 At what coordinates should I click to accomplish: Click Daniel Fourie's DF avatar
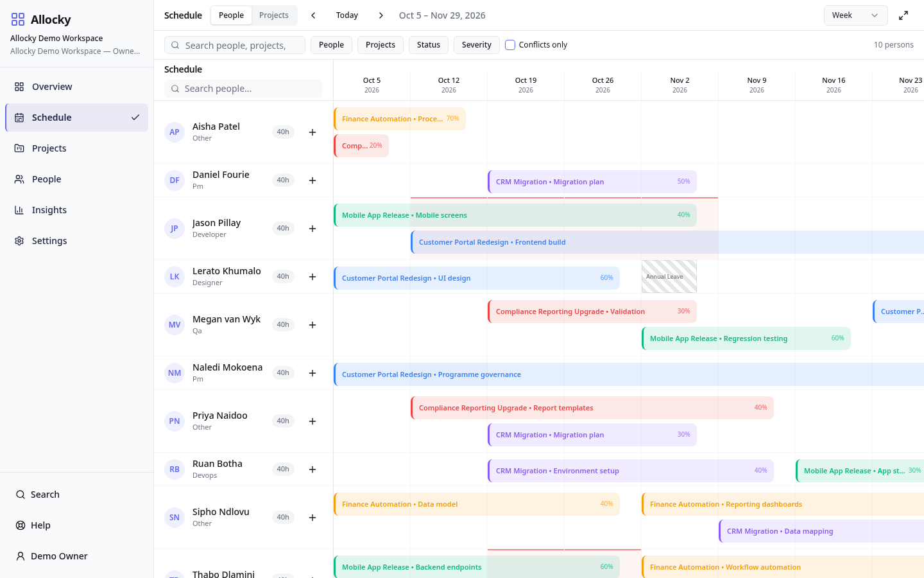pyautogui.click(x=175, y=180)
